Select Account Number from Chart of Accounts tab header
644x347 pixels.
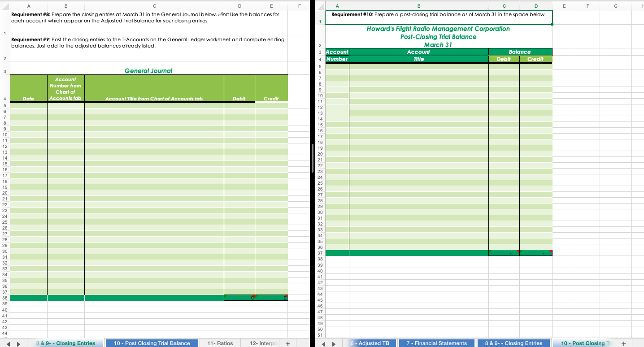[65, 88]
